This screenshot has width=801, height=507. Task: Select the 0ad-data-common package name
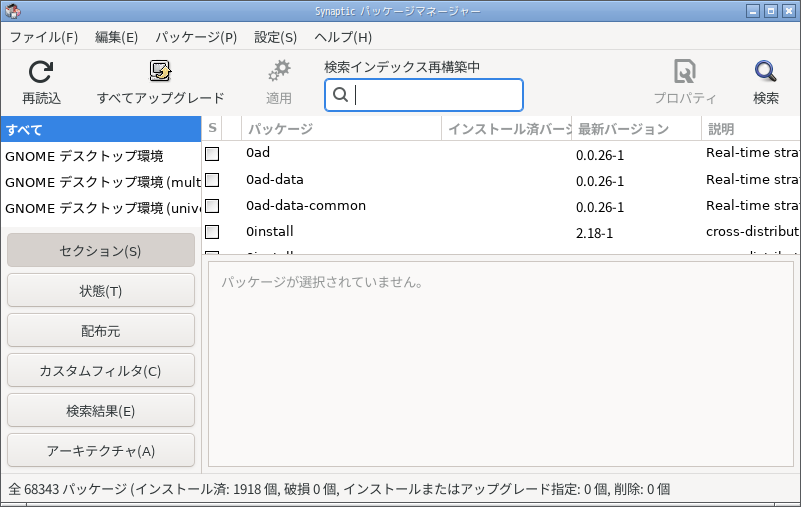[305, 206]
